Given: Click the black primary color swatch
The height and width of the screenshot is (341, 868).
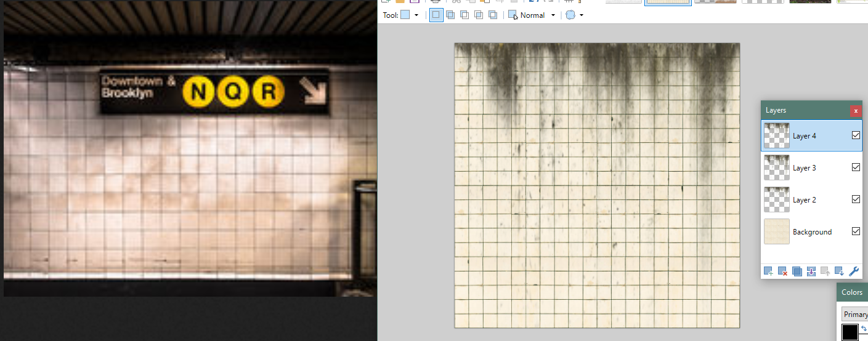Looking at the screenshot, I should 850,332.
